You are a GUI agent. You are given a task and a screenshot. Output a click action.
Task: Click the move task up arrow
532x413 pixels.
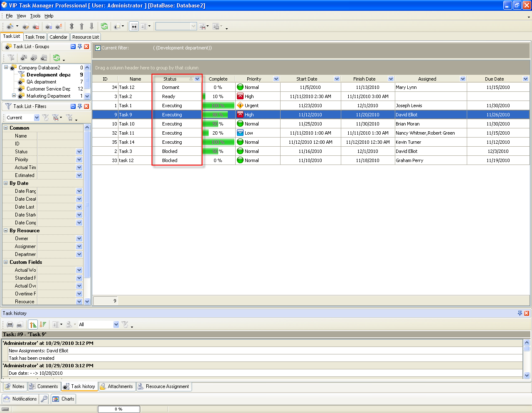[81, 27]
